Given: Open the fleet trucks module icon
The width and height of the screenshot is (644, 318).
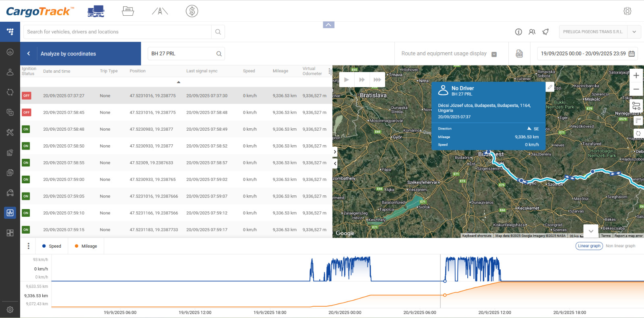Looking at the screenshot, I should 96,11.
